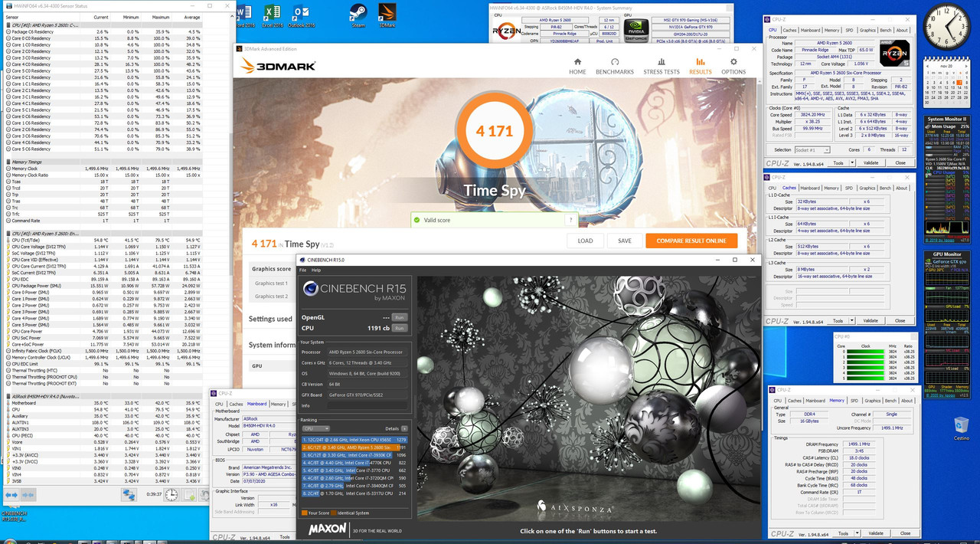
Task: Launch Steam from desktop shortcut
Action: click(x=357, y=16)
